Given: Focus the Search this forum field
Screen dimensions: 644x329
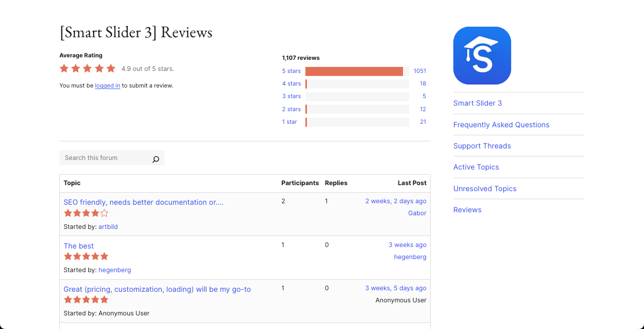Looking at the screenshot, I should pos(106,158).
